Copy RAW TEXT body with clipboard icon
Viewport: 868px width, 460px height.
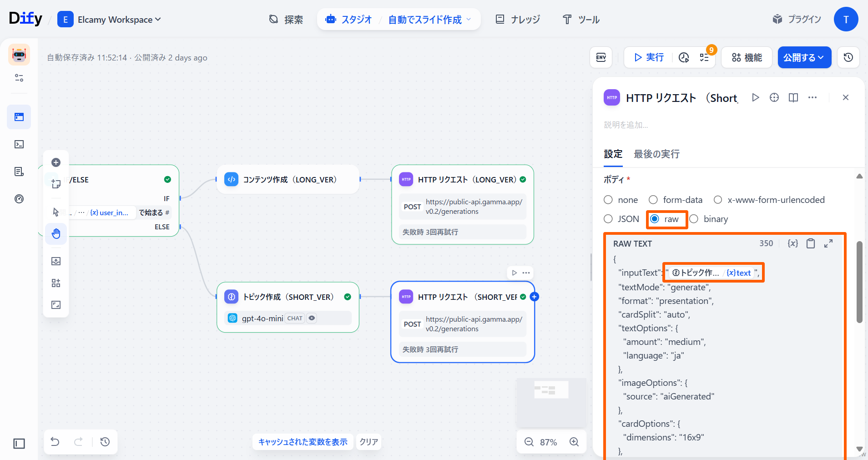(x=811, y=243)
